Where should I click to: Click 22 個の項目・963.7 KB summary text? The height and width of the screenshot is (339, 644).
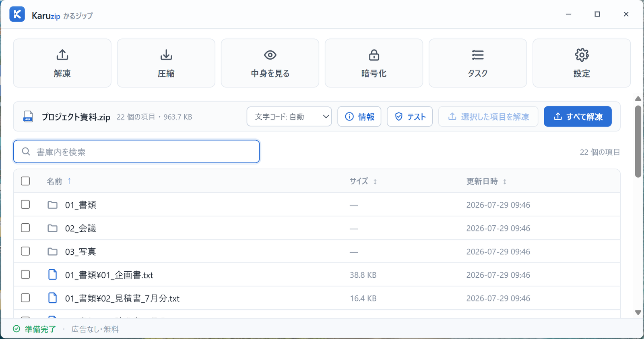pyautogui.click(x=155, y=117)
